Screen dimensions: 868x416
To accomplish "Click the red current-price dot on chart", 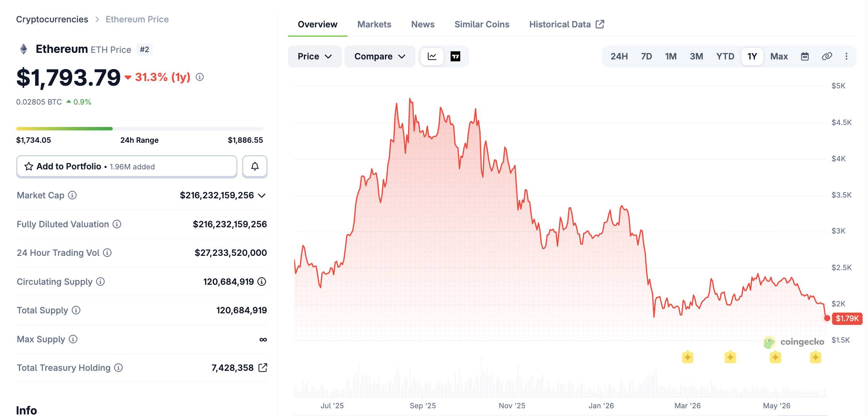I will (827, 318).
